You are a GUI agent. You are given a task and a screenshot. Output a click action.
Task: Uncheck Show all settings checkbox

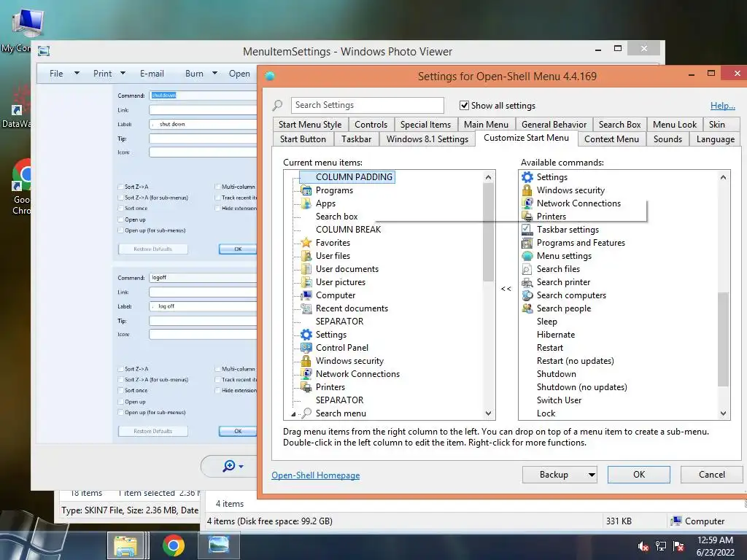pyautogui.click(x=464, y=105)
